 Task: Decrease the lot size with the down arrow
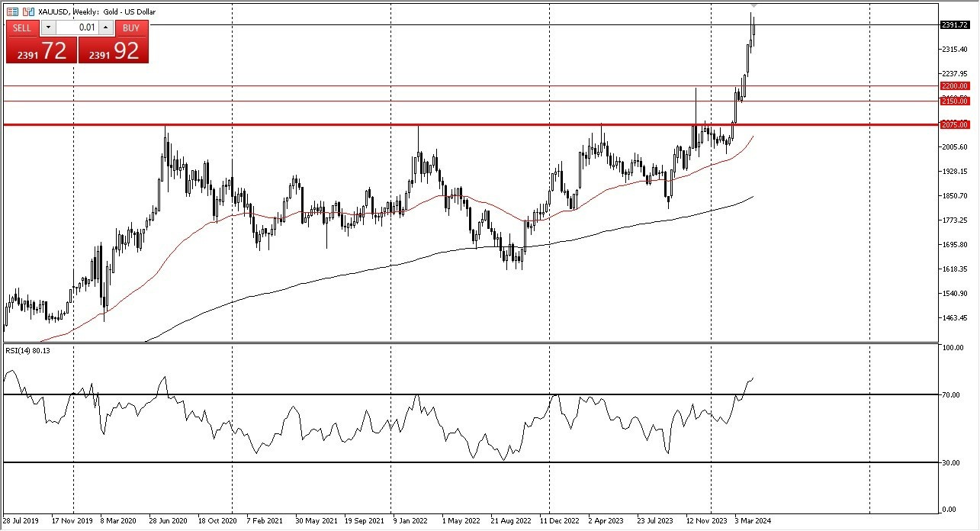point(48,27)
